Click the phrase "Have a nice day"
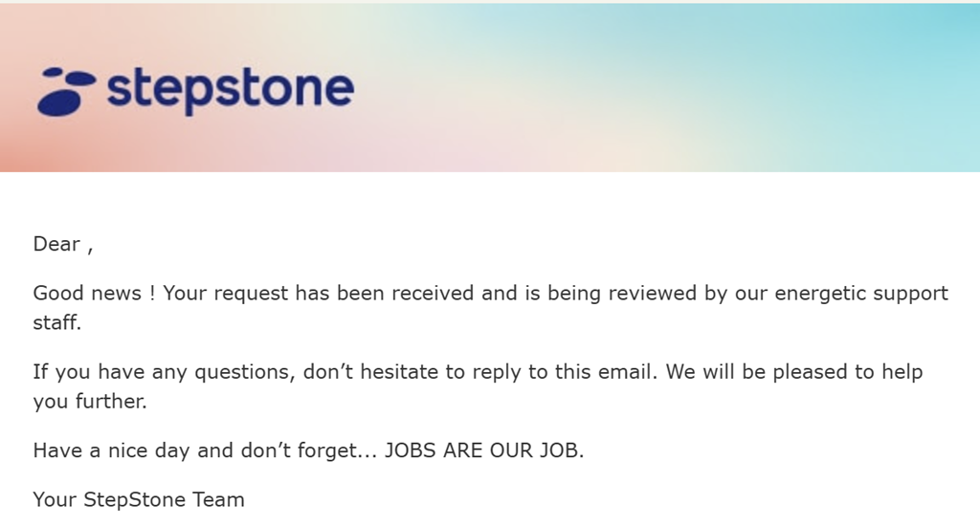Image resolution: width=980 pixels, height=527 pixels. [x=111, y=450]
